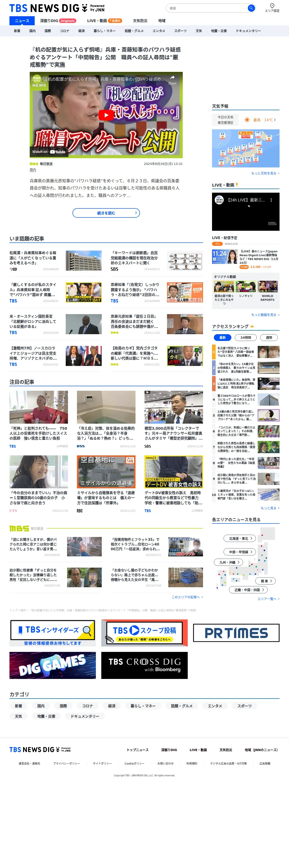The image size is (289, 868).
Task: Open the DIG GAMES banner
Action: [x=52, y=665]
